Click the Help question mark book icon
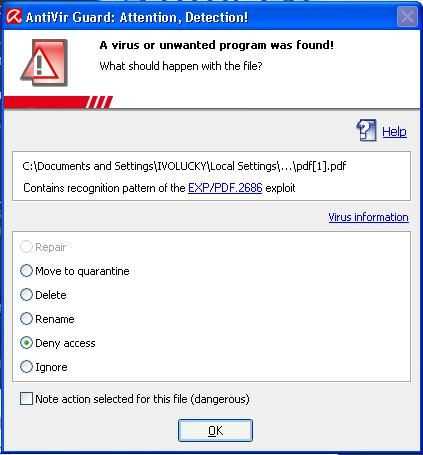This screenshot has height=455, width=423. click(x=367, y=130)
